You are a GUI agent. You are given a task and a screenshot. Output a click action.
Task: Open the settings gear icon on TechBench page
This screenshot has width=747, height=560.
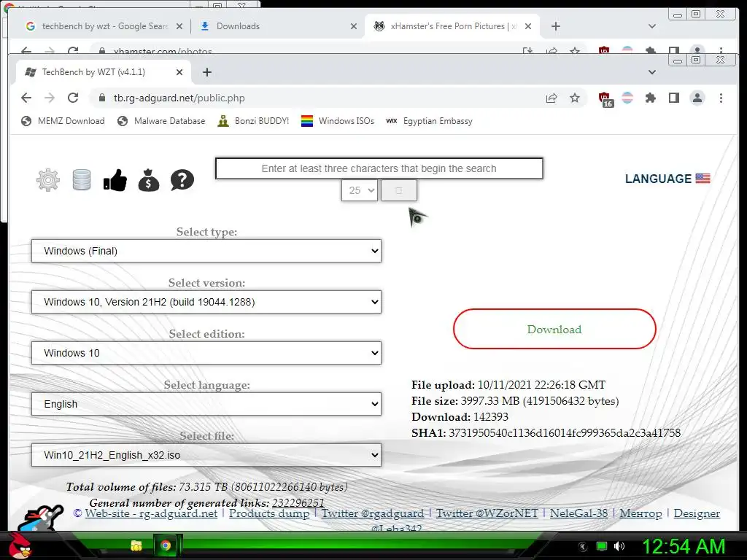point(48,180)
